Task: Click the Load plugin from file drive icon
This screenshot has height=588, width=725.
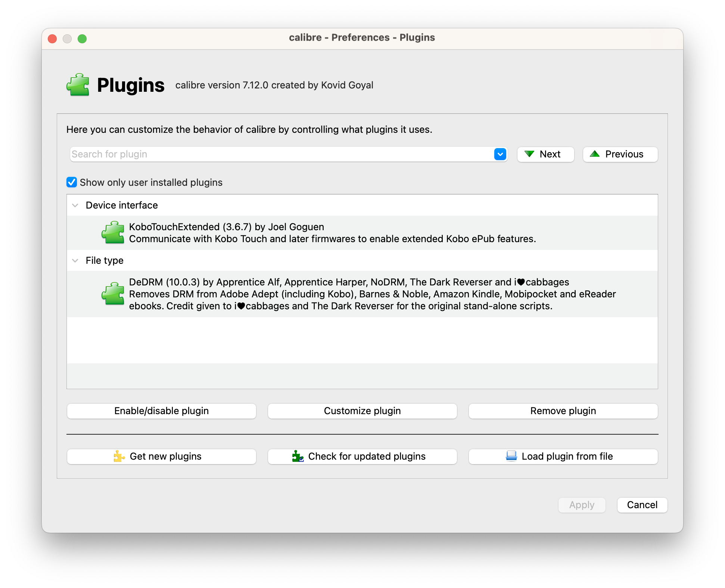Action: point(511,456)
